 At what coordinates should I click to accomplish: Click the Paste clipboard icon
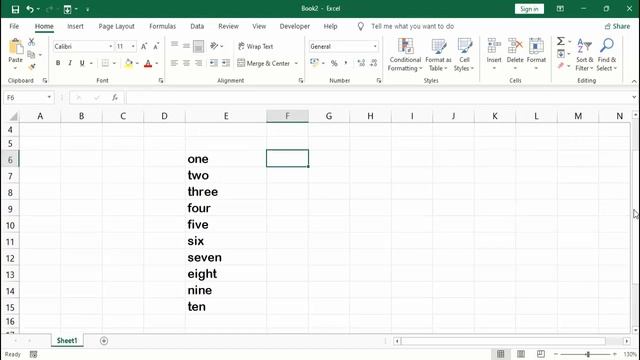point(16,47)
